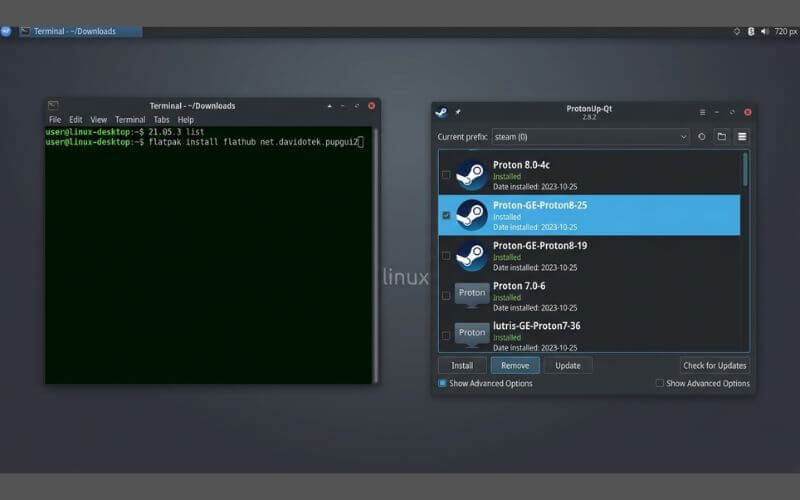Open the File menu in Terminal
Image resolution: width=800 pixels, height=500 pixels.
pos(55,120)
